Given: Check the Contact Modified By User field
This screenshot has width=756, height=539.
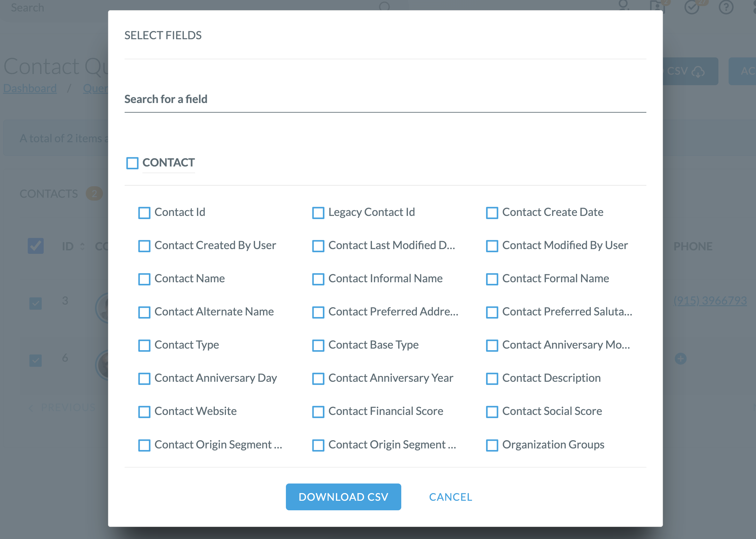Looking at the screenshot, I should [x=492, y=246].
